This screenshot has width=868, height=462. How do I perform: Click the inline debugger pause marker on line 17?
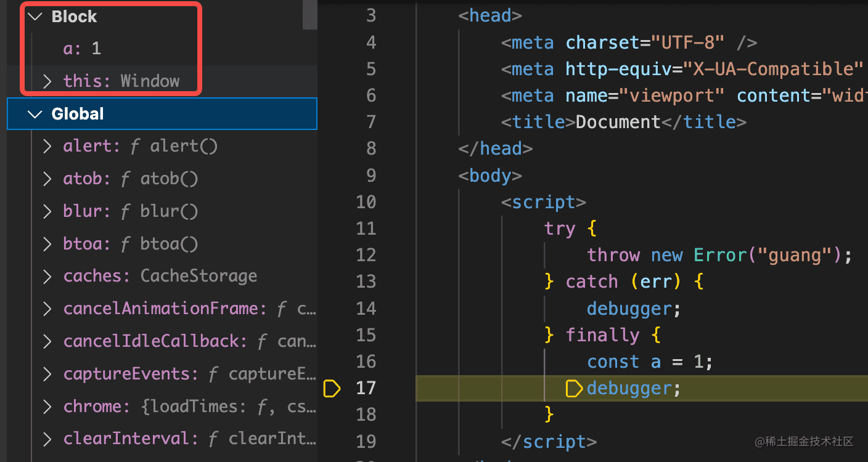click(574, 389)
